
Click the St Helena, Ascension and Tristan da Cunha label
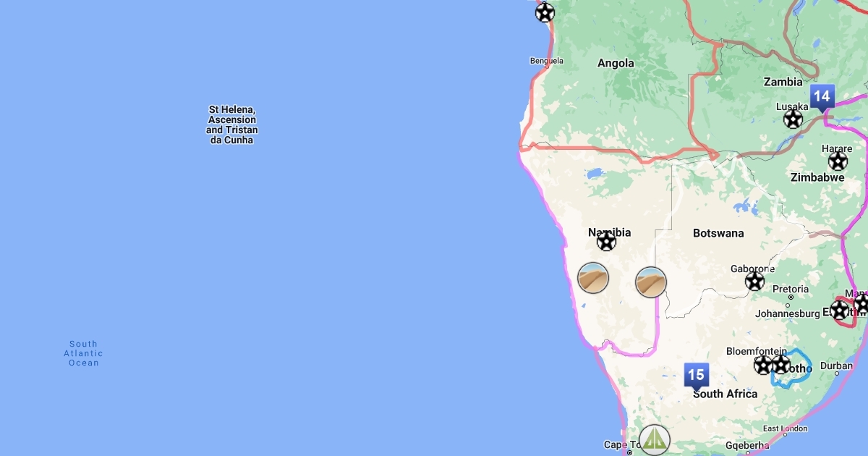point(231,124)
